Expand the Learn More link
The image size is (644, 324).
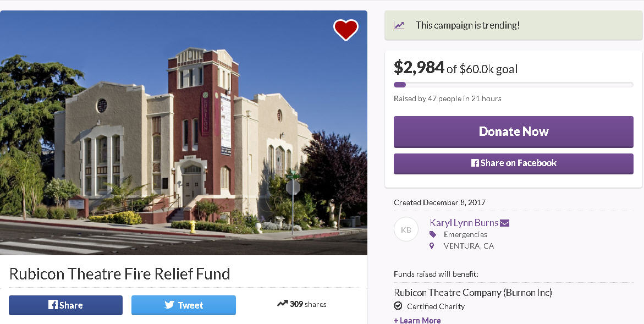417,320
